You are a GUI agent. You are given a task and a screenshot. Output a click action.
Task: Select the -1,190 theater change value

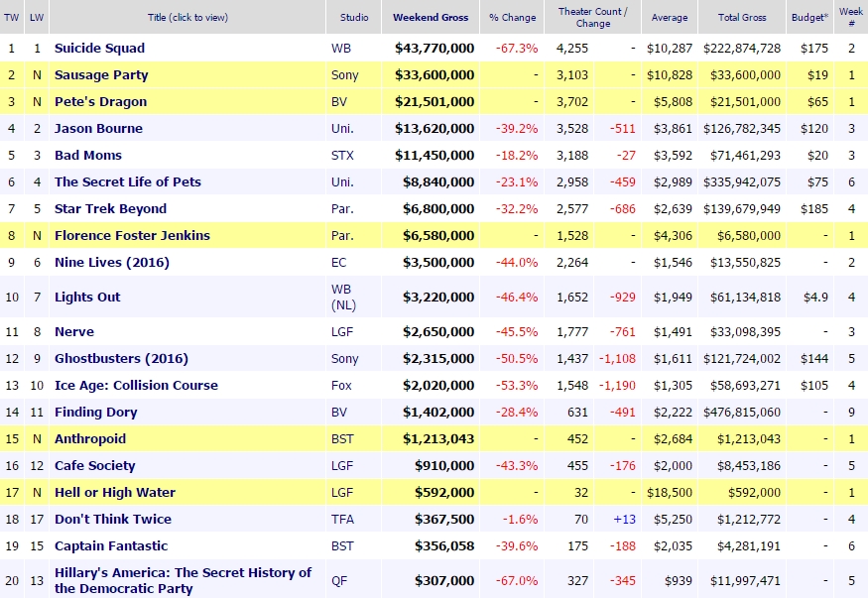(617, 386)
